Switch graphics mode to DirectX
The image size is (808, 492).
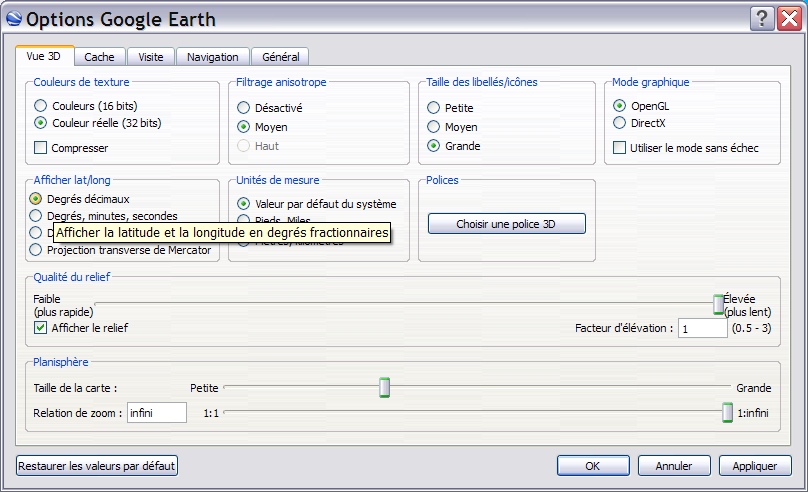[x=639, y=123]
